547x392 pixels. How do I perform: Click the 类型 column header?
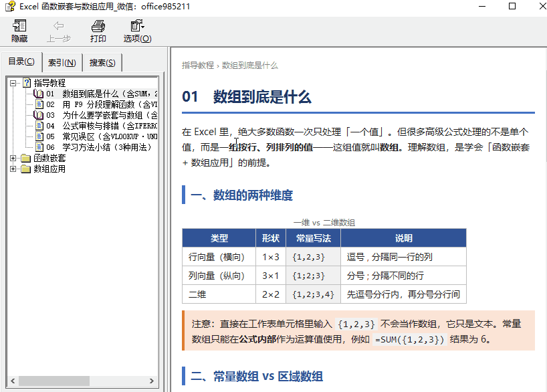pyautogui.click(x=219, y=238)
